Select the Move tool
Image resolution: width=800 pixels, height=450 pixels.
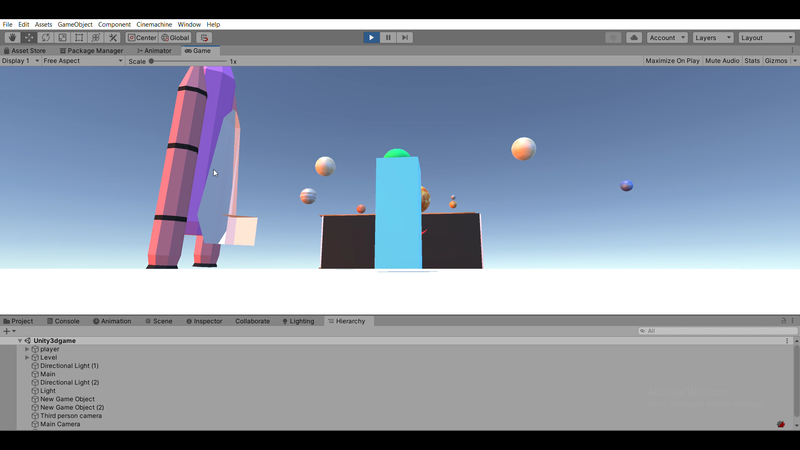29,38
